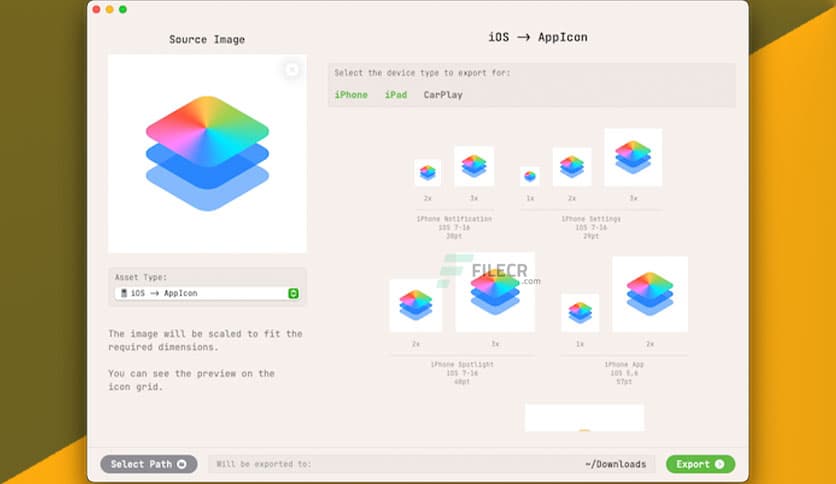Click the export path field showing ~/Downloads

click(x=432, y=464)
